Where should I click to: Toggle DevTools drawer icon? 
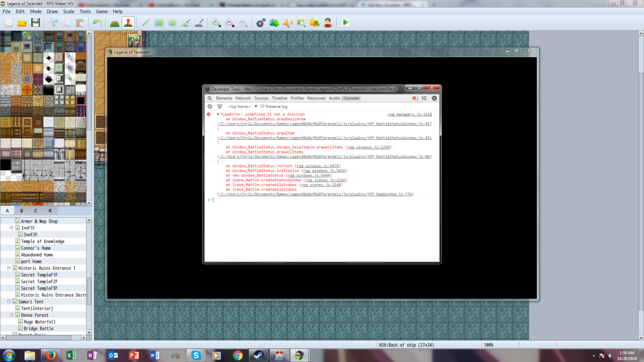pos(424,98)
